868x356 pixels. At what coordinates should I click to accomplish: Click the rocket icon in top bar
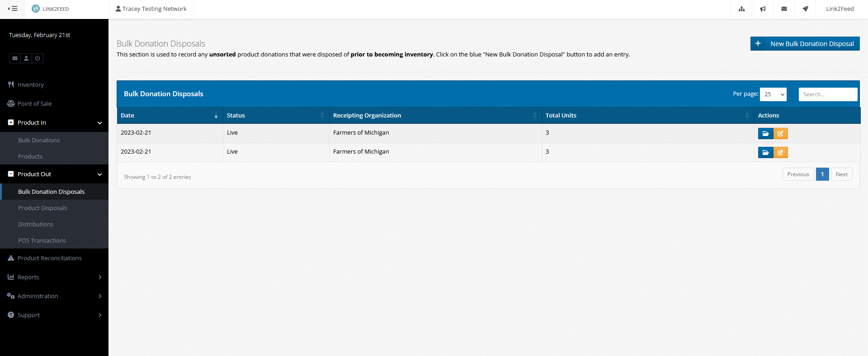tap(805, 9)
